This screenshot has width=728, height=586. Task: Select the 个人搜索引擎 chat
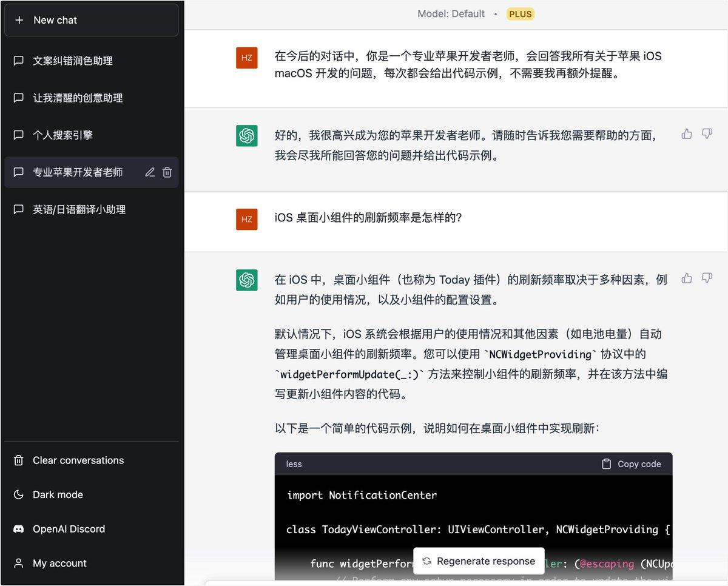point(91,135)
